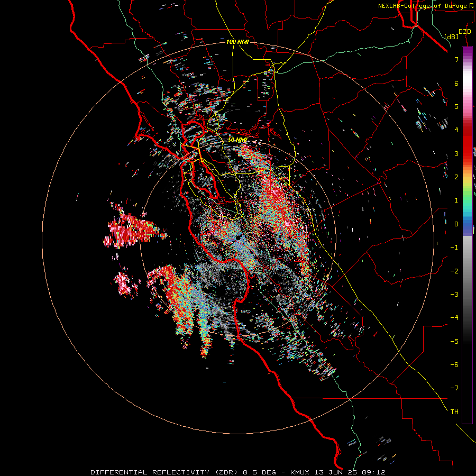Click the -7 value on the color scale
Viewport: 476px width, 476px height.
(454, 388)
